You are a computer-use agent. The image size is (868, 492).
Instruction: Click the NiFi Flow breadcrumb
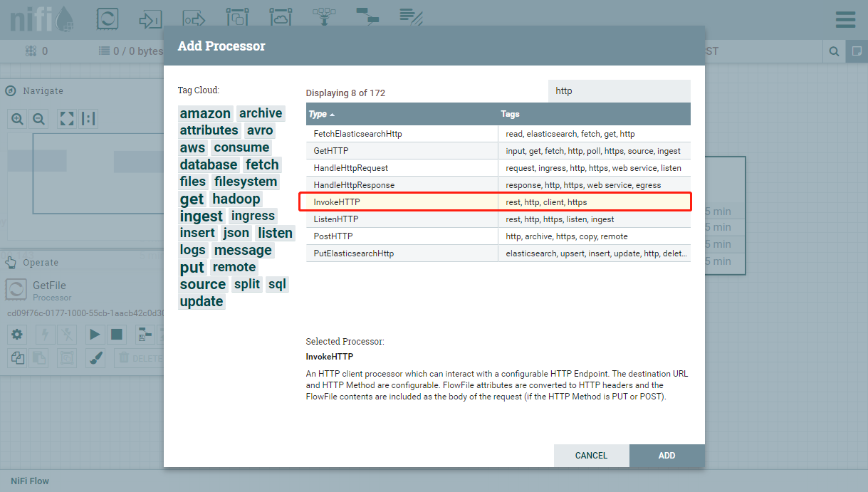[x=30, y=481]
